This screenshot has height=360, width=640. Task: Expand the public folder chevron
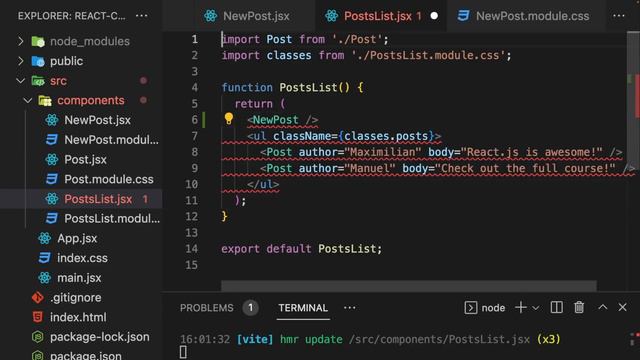pyautogui.click(x=21, y=61)
